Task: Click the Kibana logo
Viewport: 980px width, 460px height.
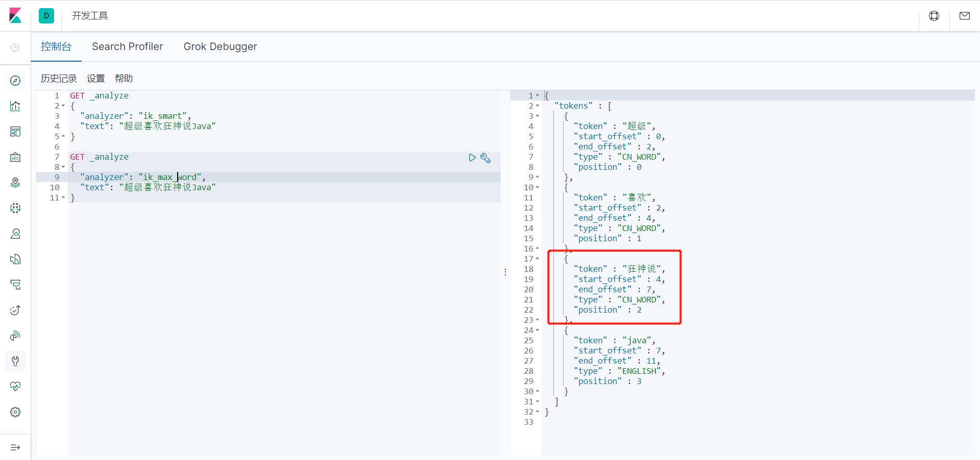Action: tap(15, 15)
